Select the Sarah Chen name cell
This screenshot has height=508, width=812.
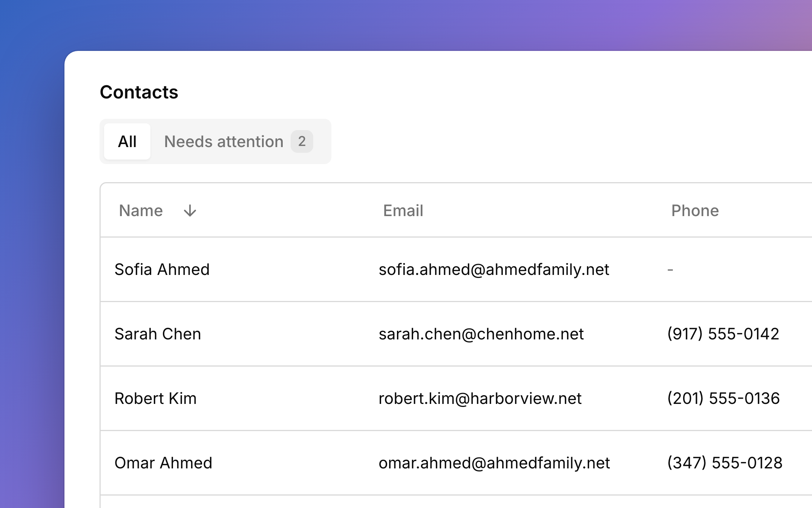click(158, 334)
